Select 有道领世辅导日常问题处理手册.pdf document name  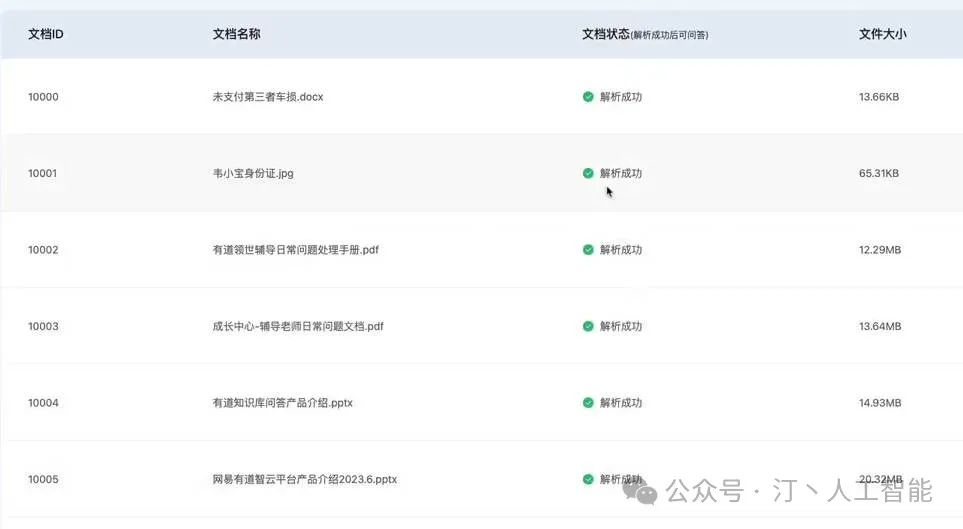(x=296, y=250)
